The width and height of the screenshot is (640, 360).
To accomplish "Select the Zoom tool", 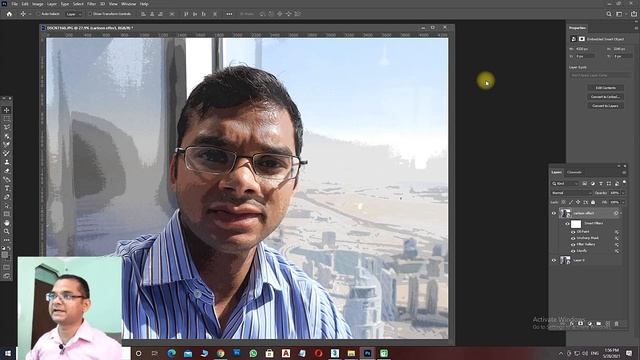I will tap(7, 231).
